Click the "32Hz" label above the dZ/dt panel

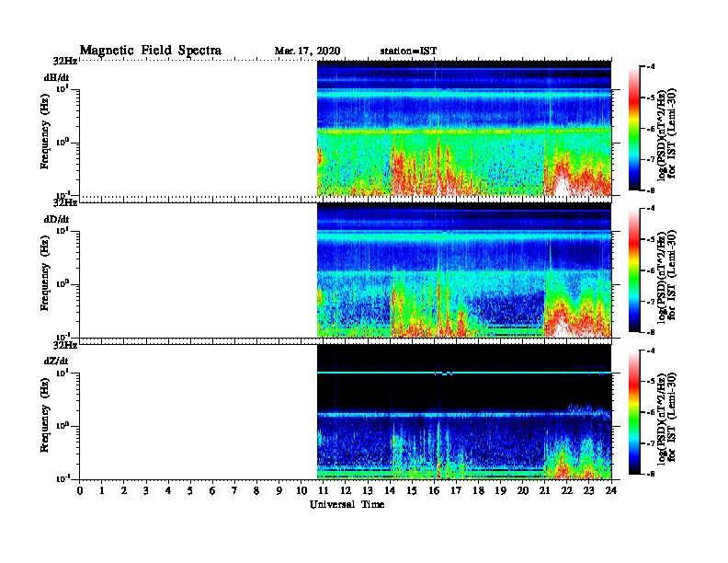pyautogui.click(x=65, y=345)
